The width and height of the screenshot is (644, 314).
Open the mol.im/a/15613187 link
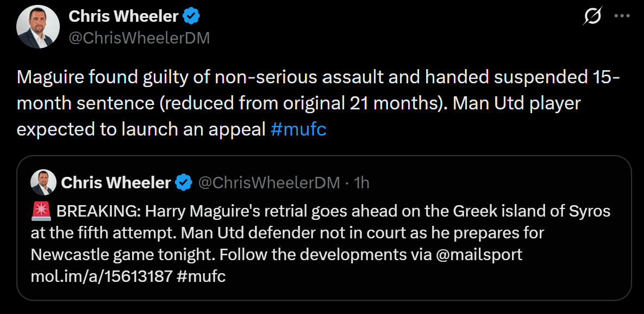[101, 276]
